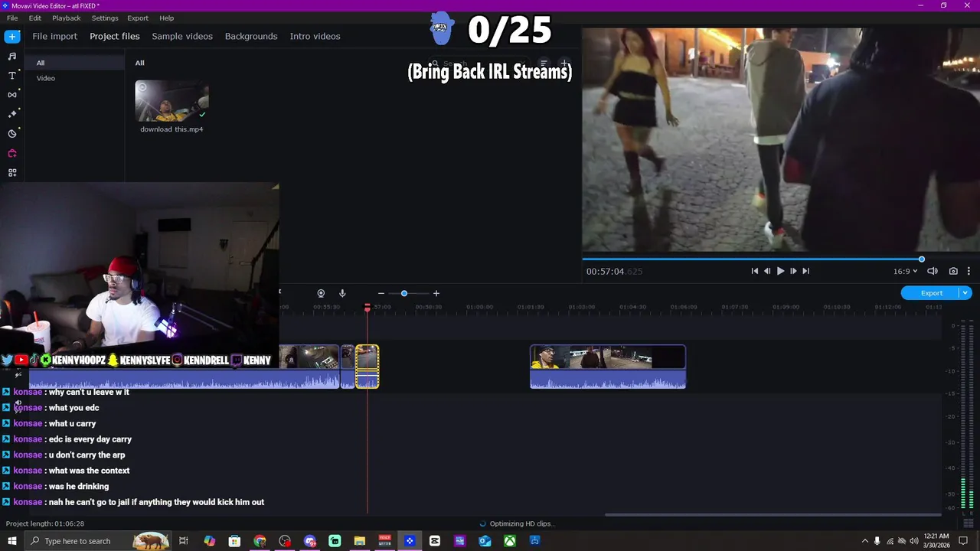Open the File menu
The width and height of the screenshot is (980, 551).
coord(12,18)
